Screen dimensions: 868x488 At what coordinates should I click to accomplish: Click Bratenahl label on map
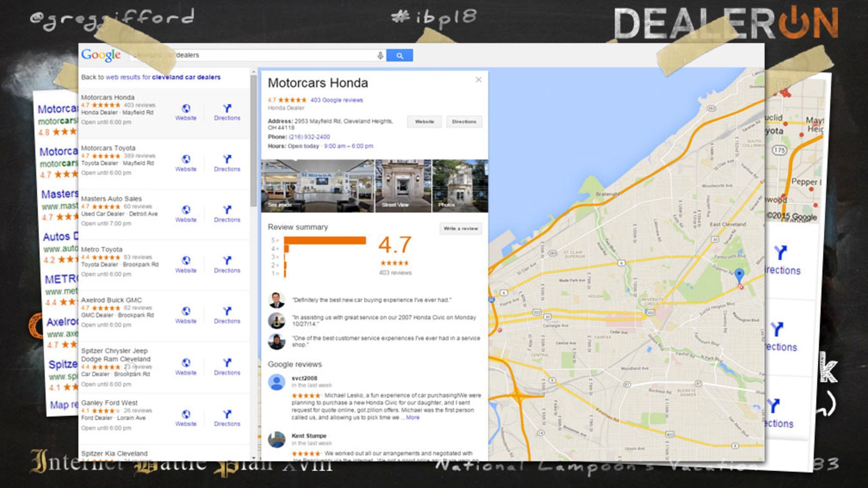tap(607, 194)
